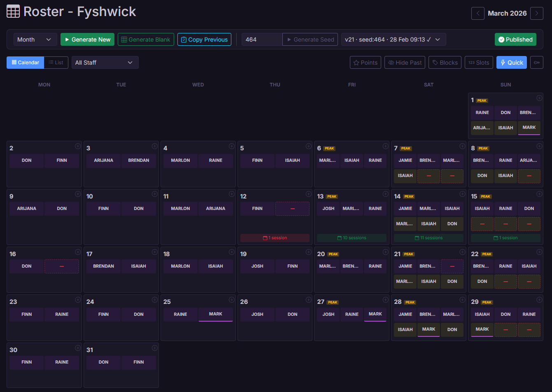This screenshot has height=392, width=552.
Task: Click the plus icon on the March 1 cell
Action: [539, 98]
